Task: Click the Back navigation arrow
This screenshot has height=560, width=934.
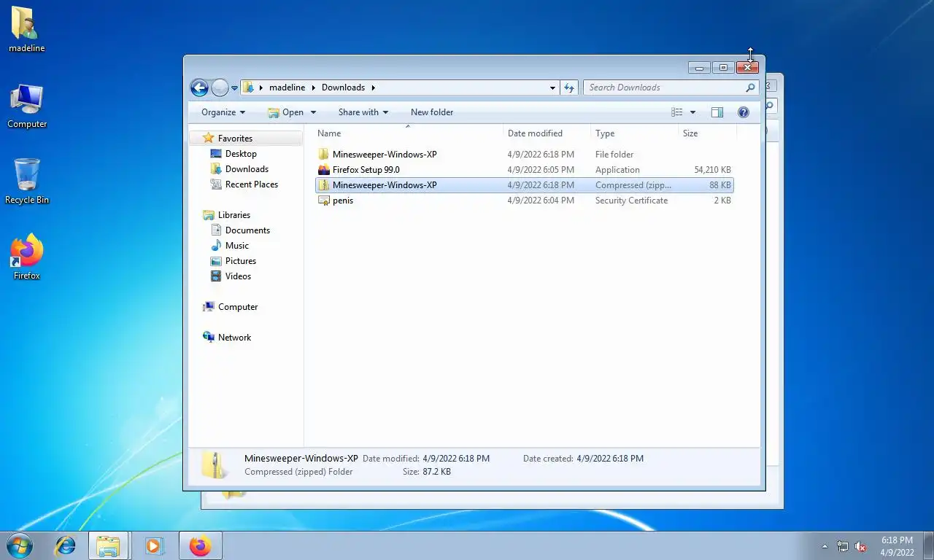Action: pyautogui.click(x=199, y=87)
